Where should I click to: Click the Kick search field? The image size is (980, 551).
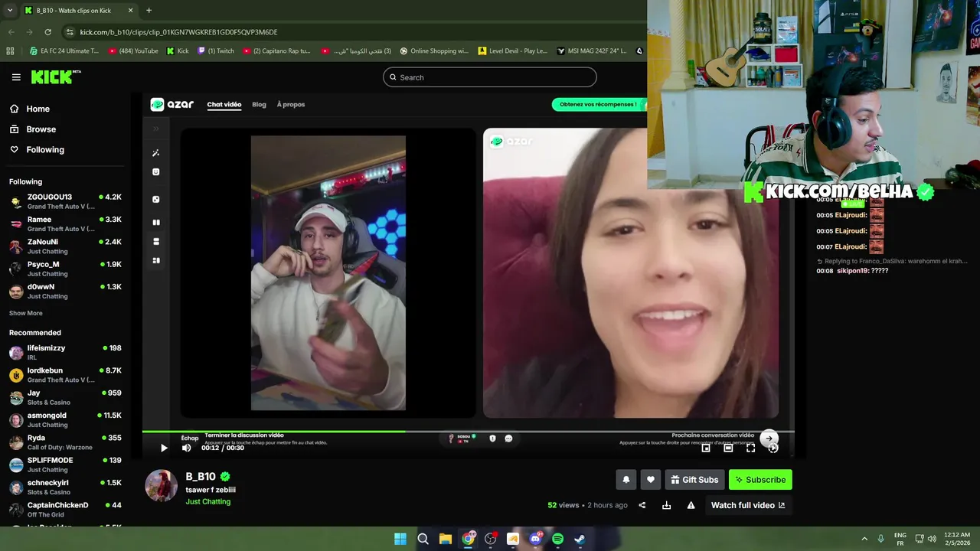[x=490, y=77]
